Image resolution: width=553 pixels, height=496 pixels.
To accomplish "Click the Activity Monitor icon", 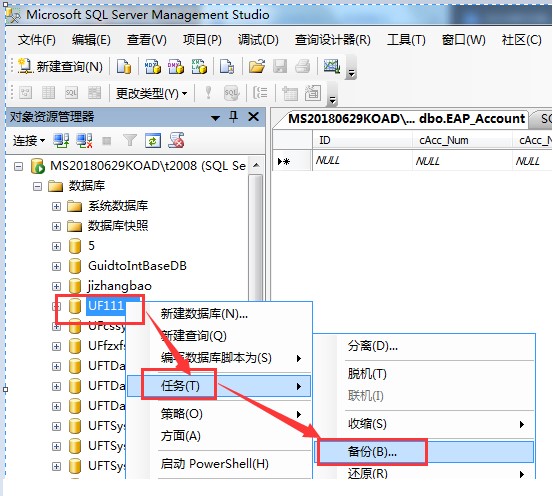I will [332, 66].
